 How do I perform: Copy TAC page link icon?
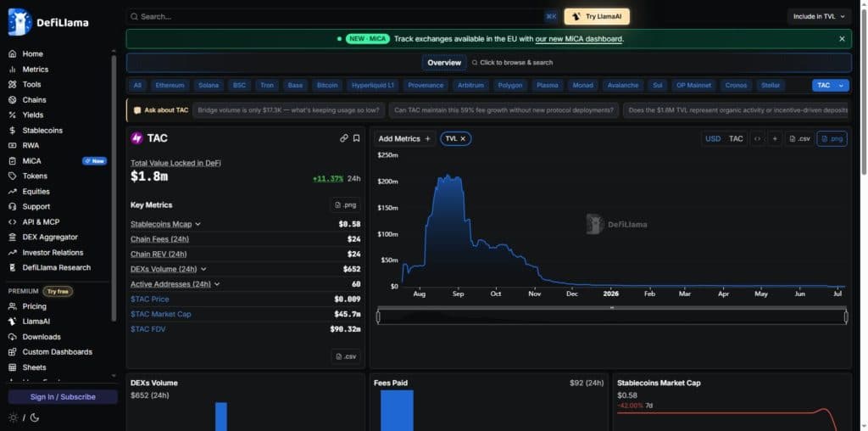(x=344, y=138)
